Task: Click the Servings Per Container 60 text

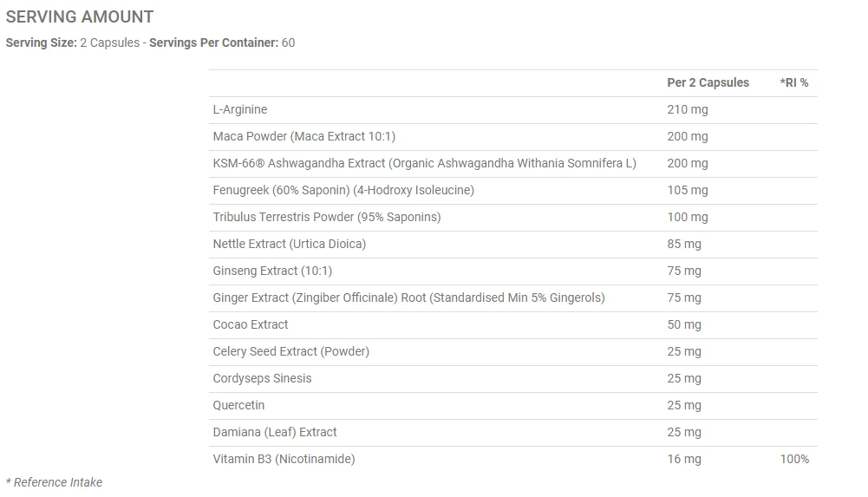Action: click(x=222, y=43)
